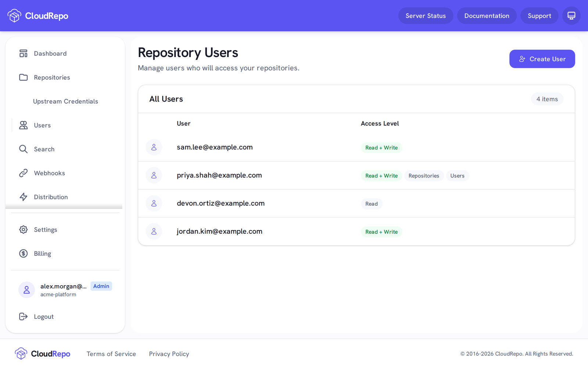Click the monitor icon in top bar
588x368 pixels.
[571, 16]
